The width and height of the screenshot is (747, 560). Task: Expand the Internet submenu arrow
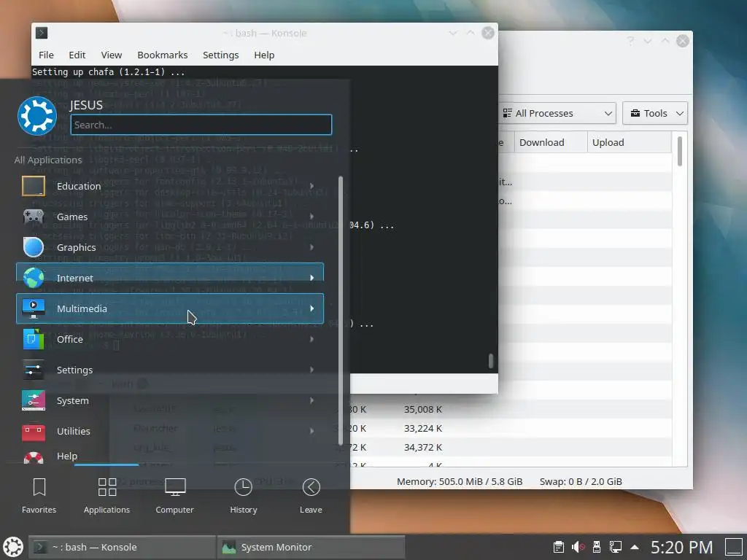(x=312, y=278)
